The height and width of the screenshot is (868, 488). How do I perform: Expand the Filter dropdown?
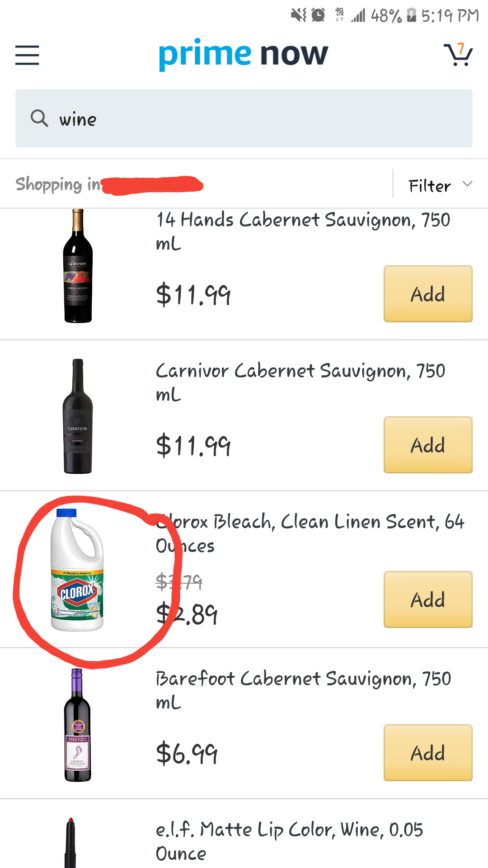click(430, 186)
